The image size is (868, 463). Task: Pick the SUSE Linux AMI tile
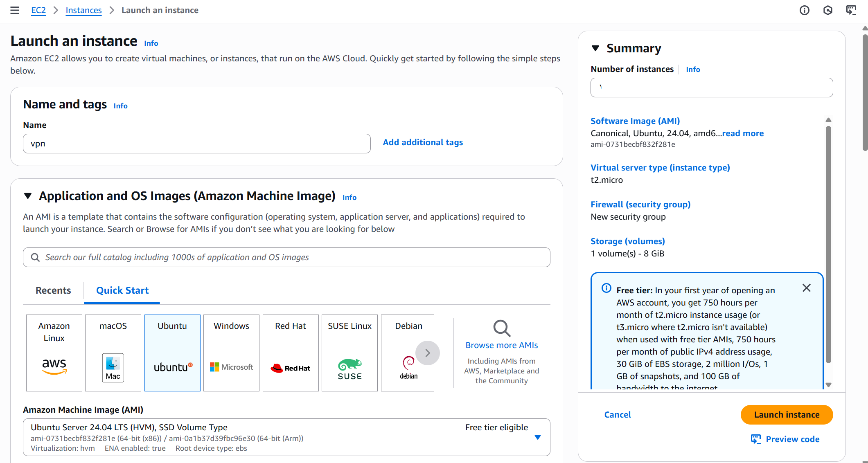click(349, 353)
